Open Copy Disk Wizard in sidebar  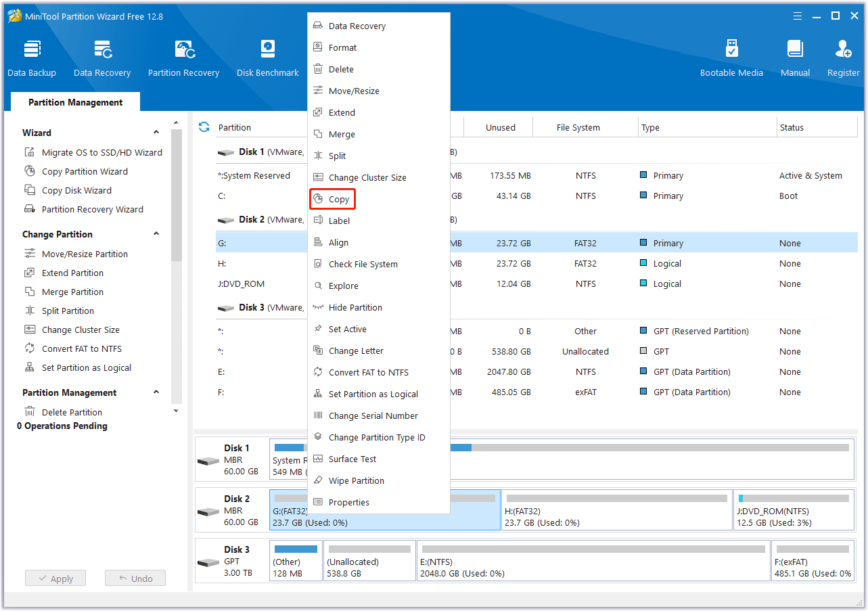click(68, 190)
